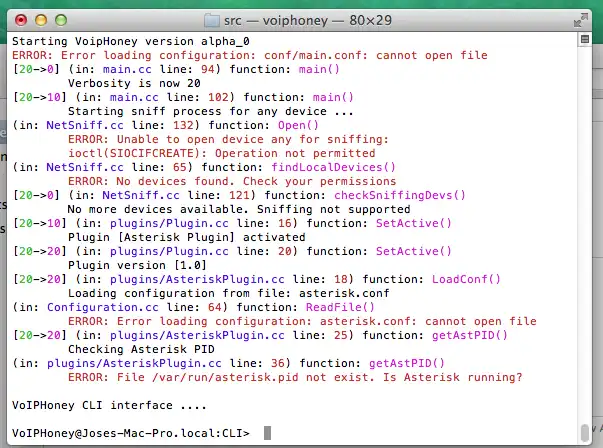Click 'No more devices available. Sniffing not supported'

click(x=239, y=209)
